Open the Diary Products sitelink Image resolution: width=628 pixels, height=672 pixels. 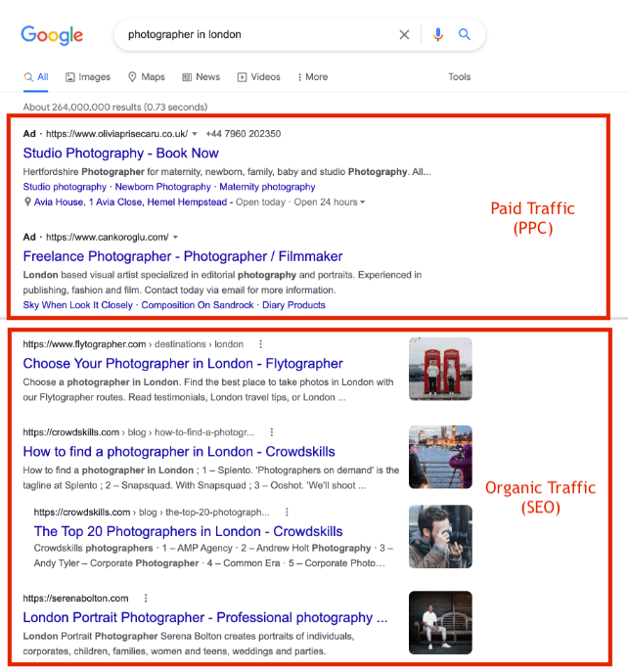(x=293, y=305)
